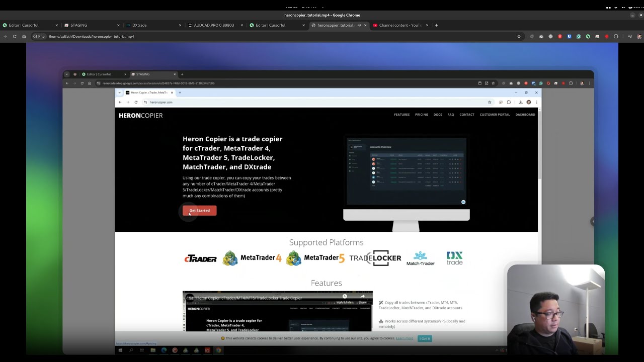Open CUSTOMER PORTAL in the Heron Copier nav
Image resolution: width=644 pixels, height=362 pixels.
click(495, 115)
